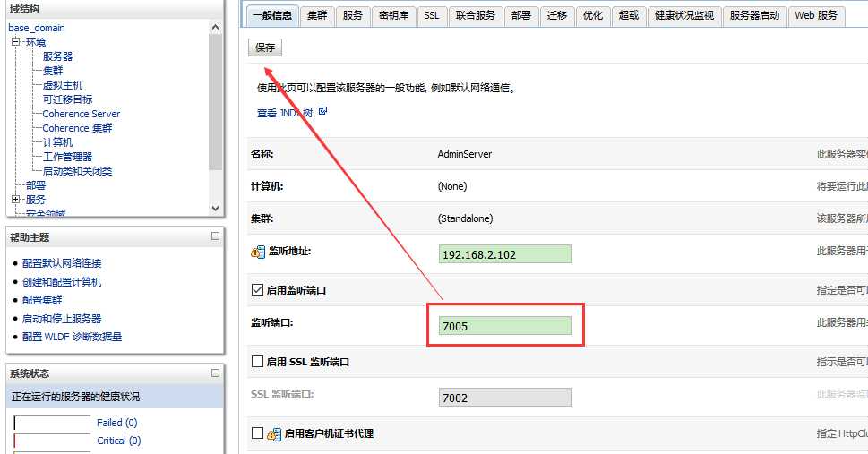Screen dimensions: 868x454
Task: Open help topic 配置 WLDF 诊断数据量
Action: point(72,337)
